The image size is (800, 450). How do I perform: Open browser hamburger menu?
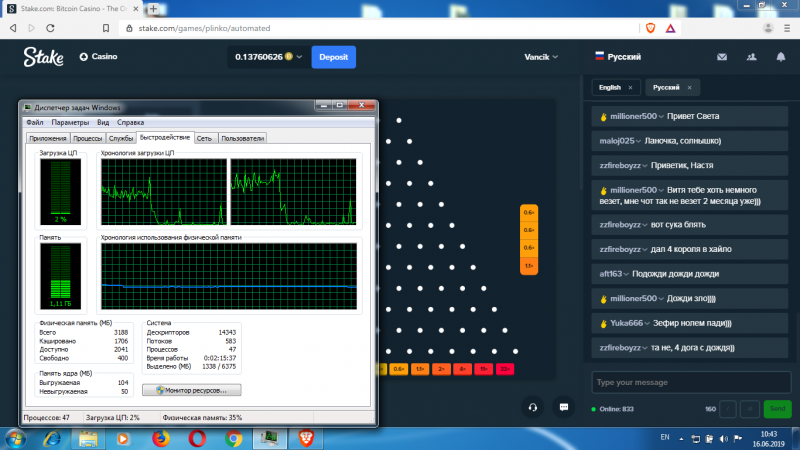tap(787, 28)
